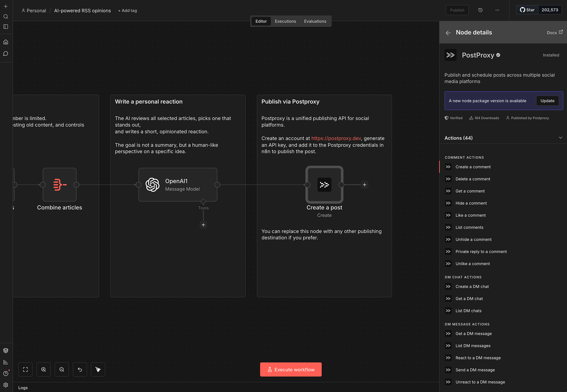Go back with Node details arrow
Viewport: 567px width, 392px height.
click(448, 33)
